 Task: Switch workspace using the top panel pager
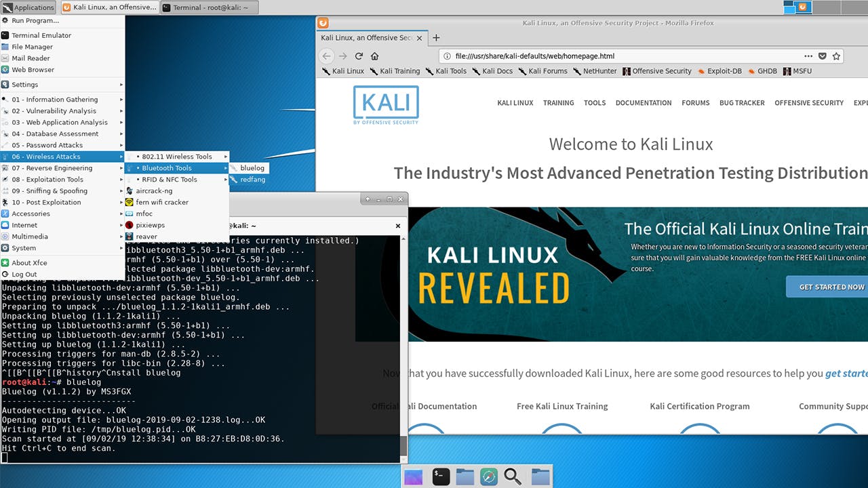(x=825, y=7)
